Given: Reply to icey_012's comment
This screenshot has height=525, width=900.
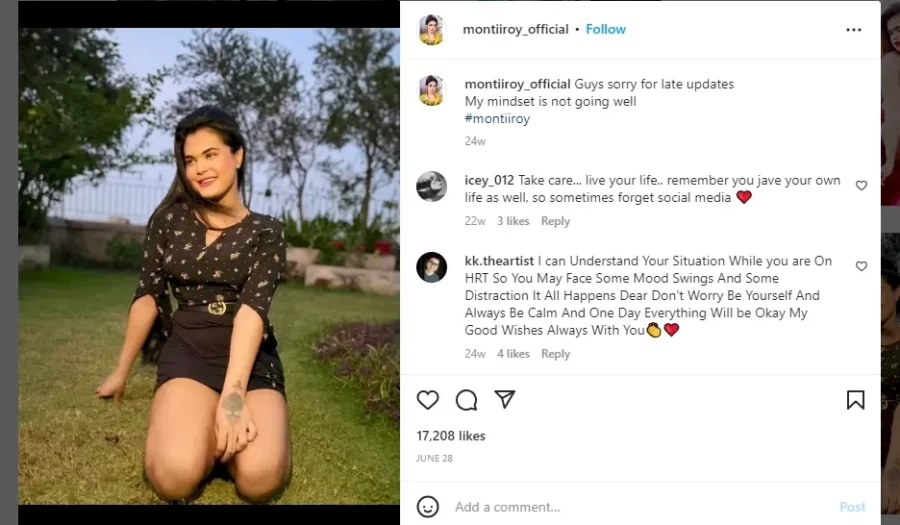Looking at the screenshot, I should click(x=555, y=221).
